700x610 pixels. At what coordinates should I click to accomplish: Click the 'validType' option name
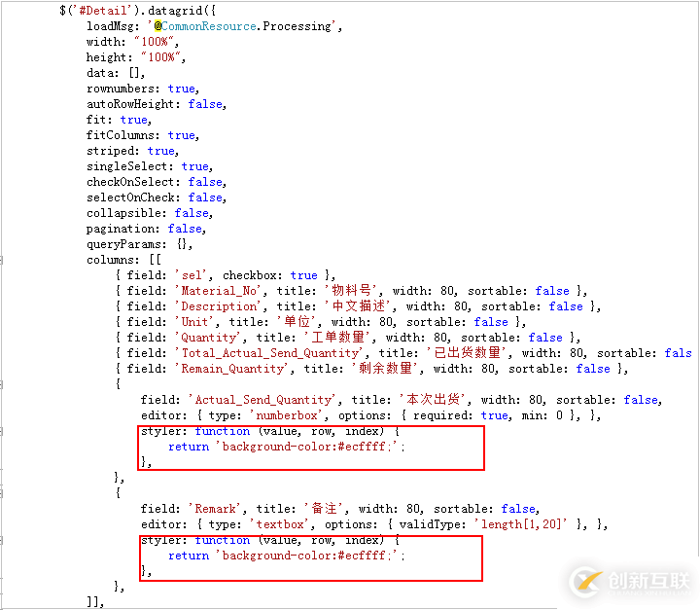coord(429,524)
